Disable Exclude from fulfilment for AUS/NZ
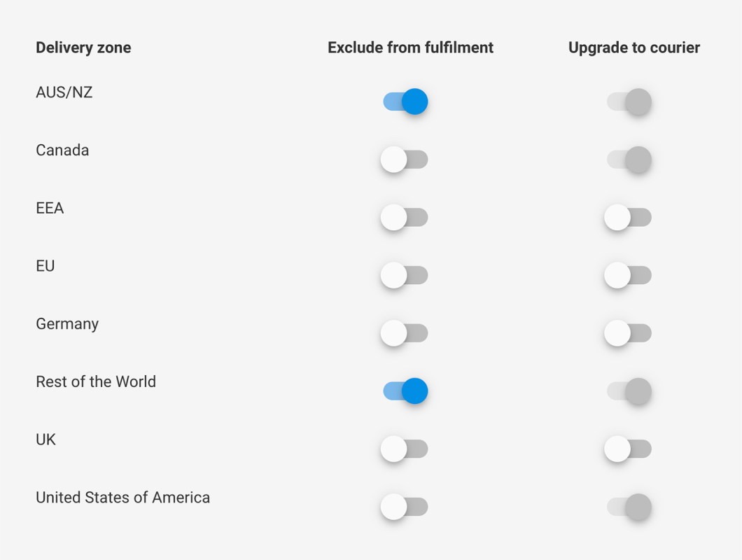Viewport: 742px width, 560px height. point(405,101)
